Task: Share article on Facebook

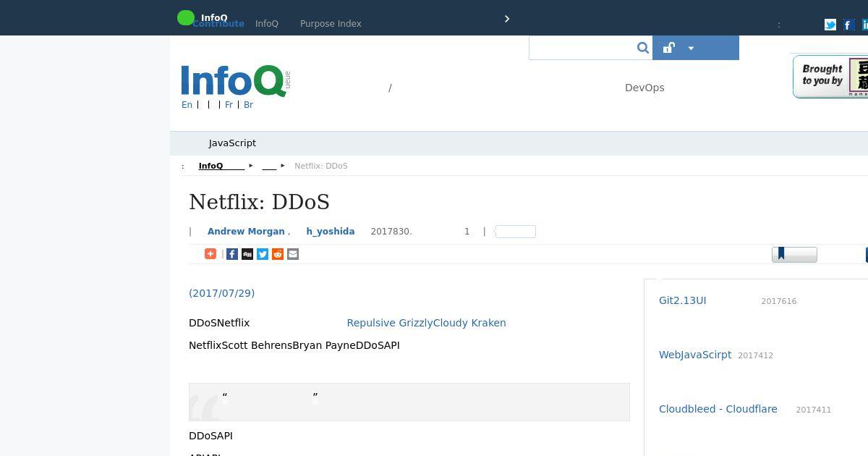Action: pos(232,254)
